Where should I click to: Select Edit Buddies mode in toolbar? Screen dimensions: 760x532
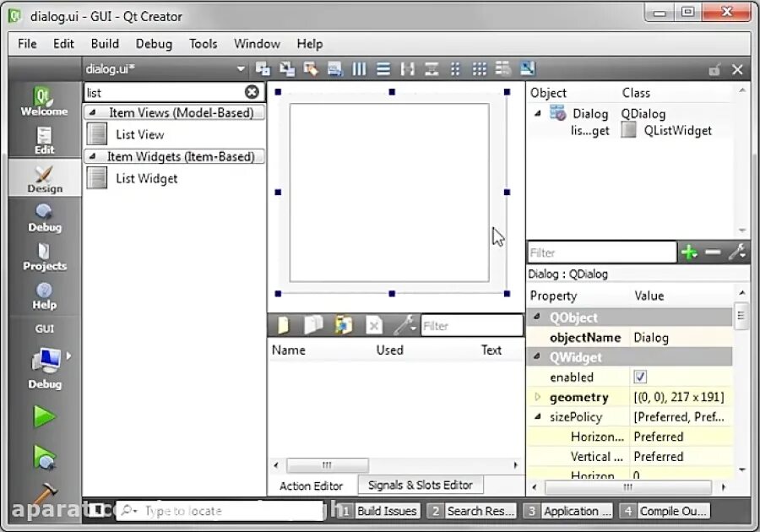[x=311, y=68]
